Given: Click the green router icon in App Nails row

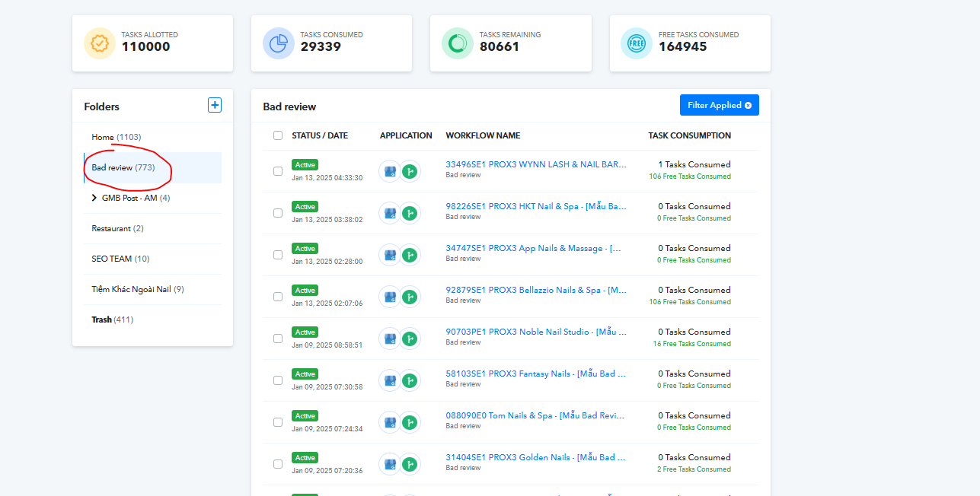Looking at the screenshot, I should click(x=410, y=255).
